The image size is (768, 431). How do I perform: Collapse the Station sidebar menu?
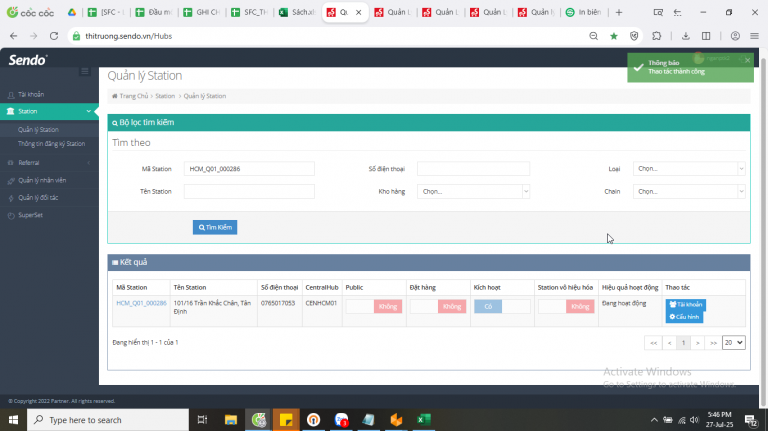coord(49,111)
